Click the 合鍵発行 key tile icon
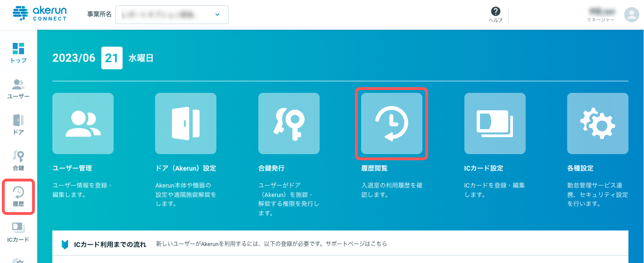Viewport: 644px width, 263px height. [x=289, y=123]
